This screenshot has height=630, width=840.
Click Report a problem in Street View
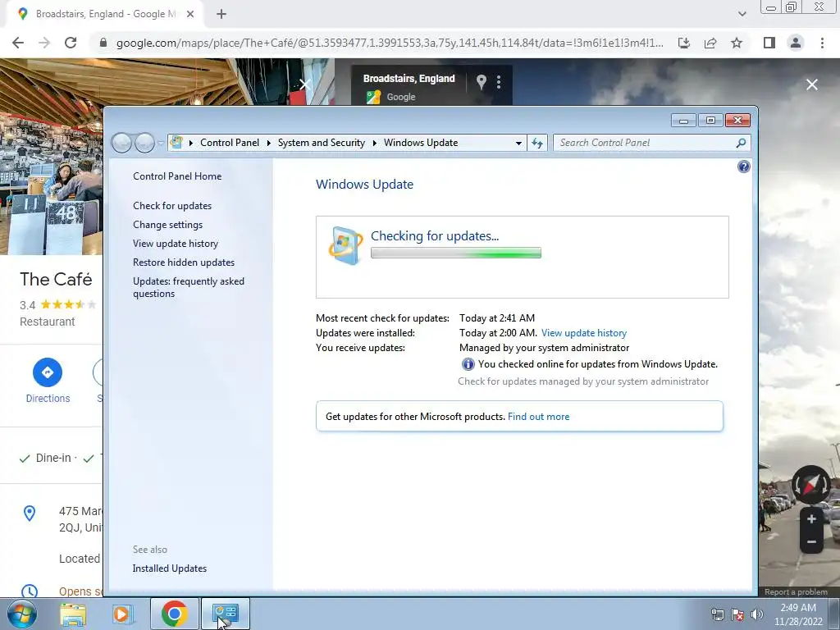coord(796,592)
